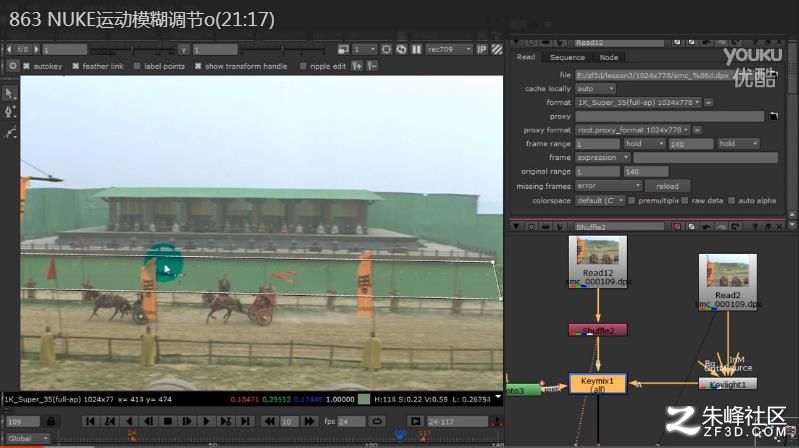This screenshot has height=448, width=799.
Task: Click the format equals expression button
Action: pos(708,102)
